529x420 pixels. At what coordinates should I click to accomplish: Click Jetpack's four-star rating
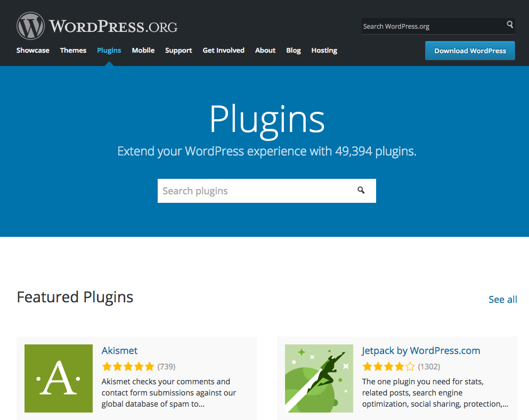point(388,366)
